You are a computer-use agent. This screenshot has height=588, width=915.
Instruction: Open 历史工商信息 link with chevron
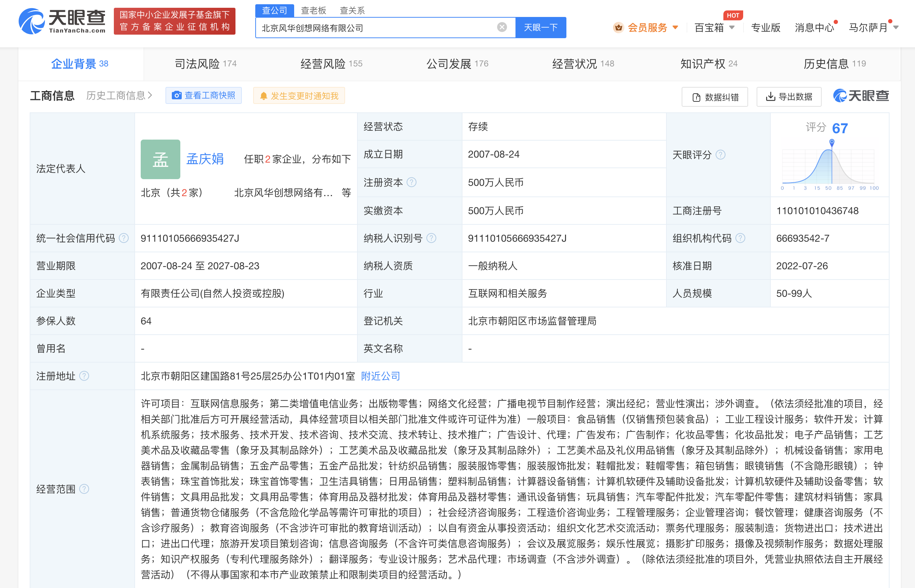point(119,95)
